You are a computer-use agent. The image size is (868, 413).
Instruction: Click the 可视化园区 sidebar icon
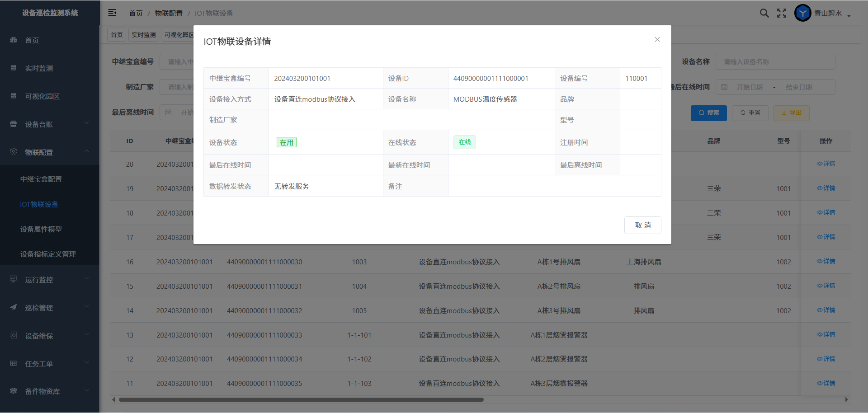click(14, 96)
